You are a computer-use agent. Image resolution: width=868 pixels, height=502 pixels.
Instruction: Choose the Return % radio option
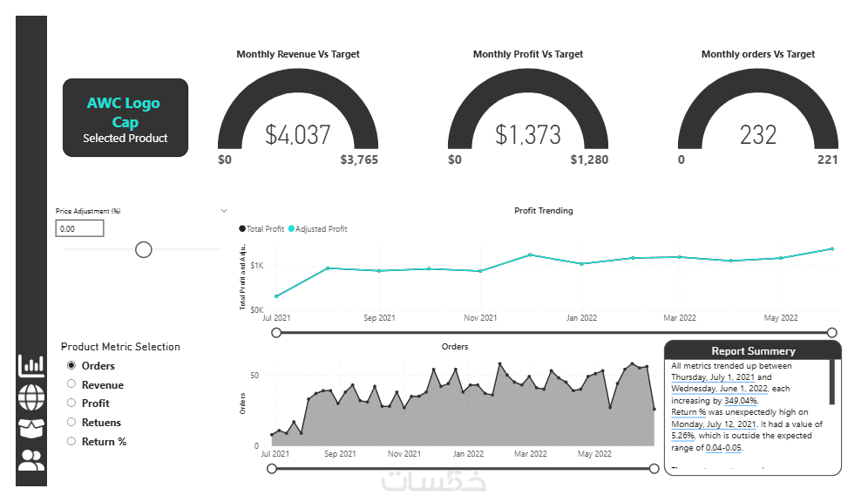tap(71, 441)
